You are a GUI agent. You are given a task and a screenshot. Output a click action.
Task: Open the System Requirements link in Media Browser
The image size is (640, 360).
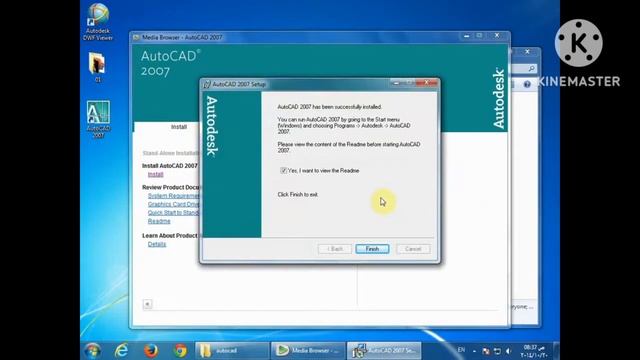[x=173, y=196]
